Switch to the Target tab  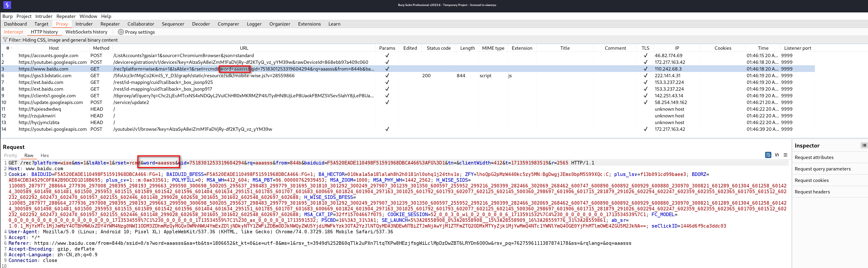[41, 24]
